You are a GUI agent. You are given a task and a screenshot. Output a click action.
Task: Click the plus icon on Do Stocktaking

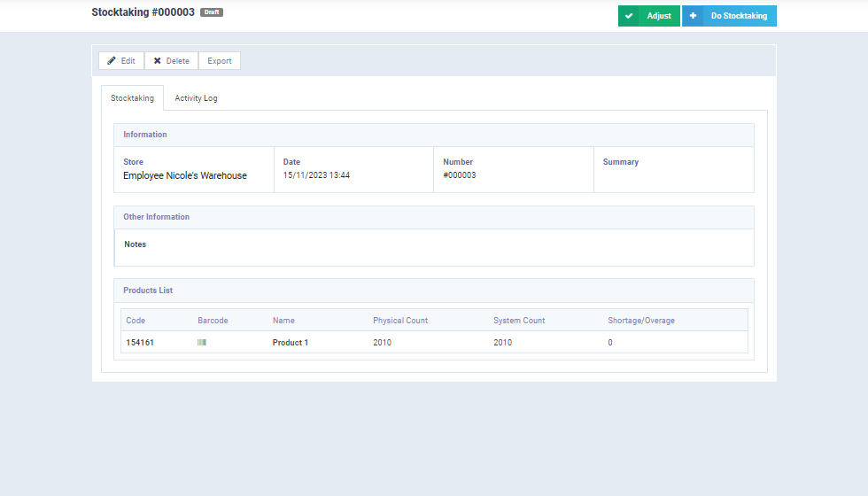693,16
